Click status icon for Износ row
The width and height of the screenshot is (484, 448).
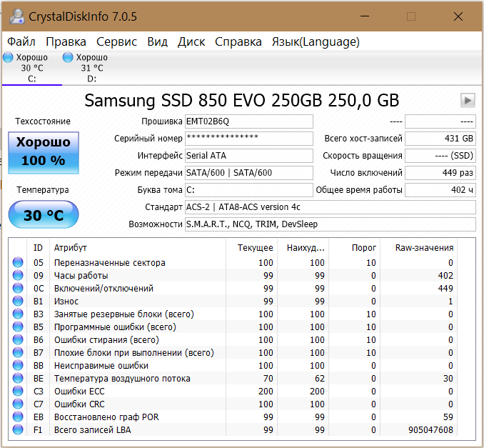click(x=18, y=301)
